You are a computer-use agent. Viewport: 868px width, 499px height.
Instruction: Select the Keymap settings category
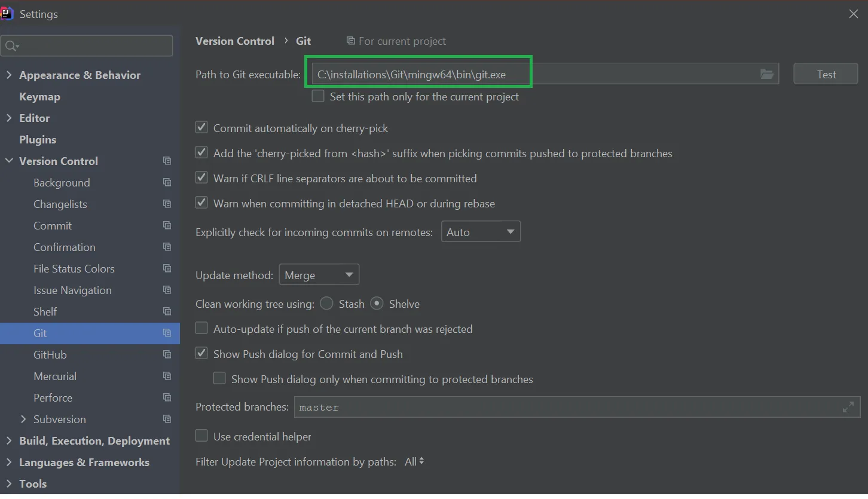[39, 96]
